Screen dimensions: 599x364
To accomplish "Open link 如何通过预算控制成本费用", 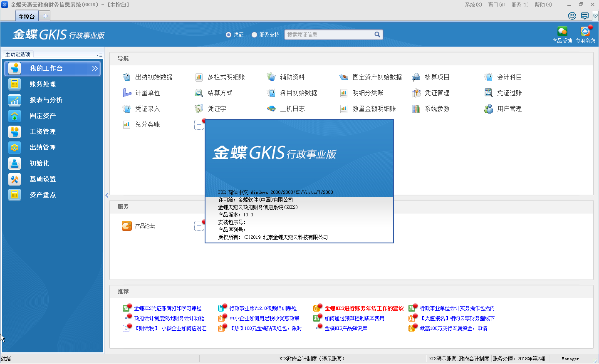I will tap(354, 318).
